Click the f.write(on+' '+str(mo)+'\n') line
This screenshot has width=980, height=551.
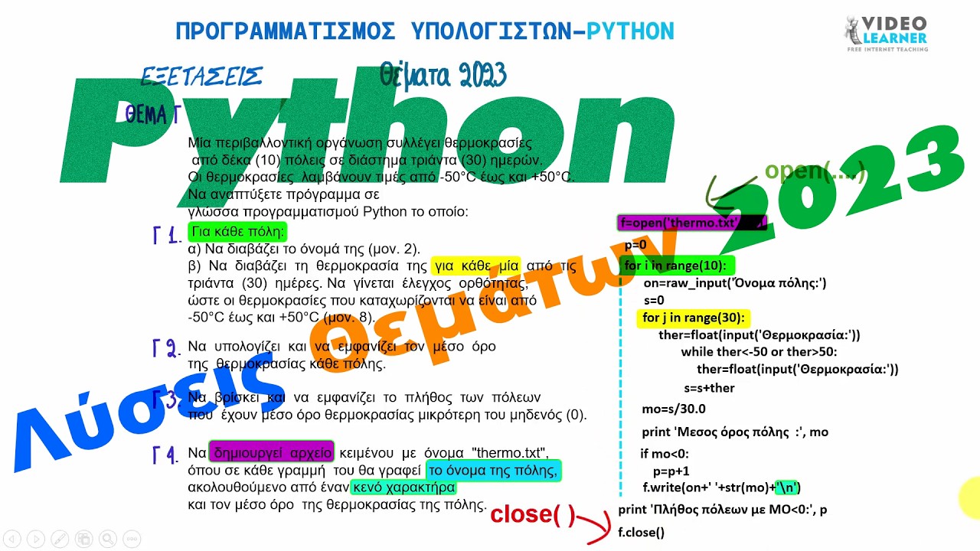tap(721, 487)
